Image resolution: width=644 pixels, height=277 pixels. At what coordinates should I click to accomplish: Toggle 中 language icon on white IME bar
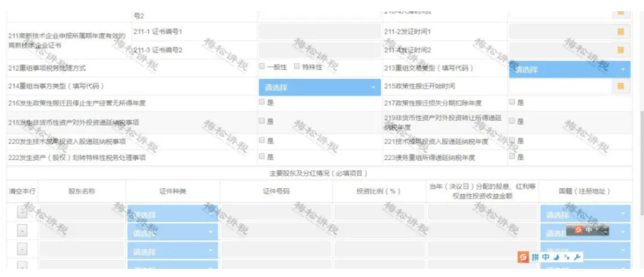(x=546, y=258)
